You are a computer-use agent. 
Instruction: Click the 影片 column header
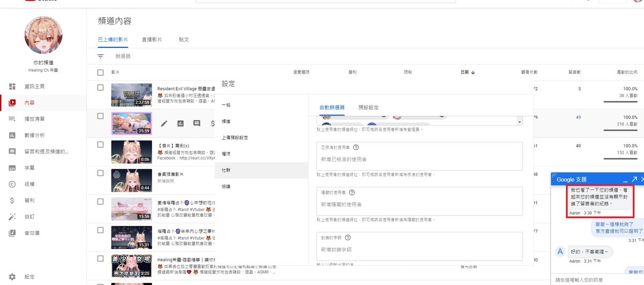point(116,72)
